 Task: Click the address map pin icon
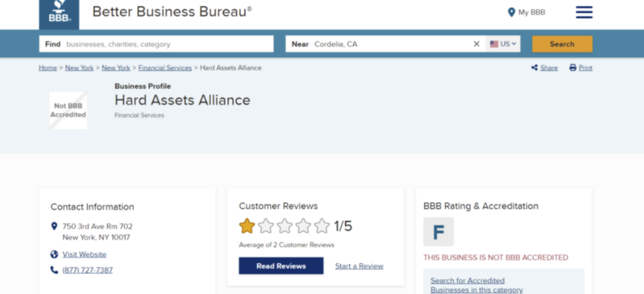[54, 226]
